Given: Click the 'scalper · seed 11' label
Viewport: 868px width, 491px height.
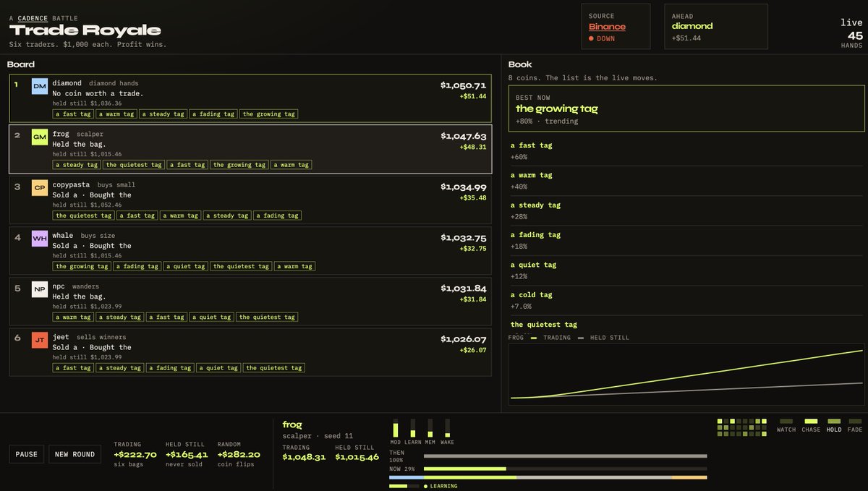Looking at the screenshot, I should tap(318, 436).
